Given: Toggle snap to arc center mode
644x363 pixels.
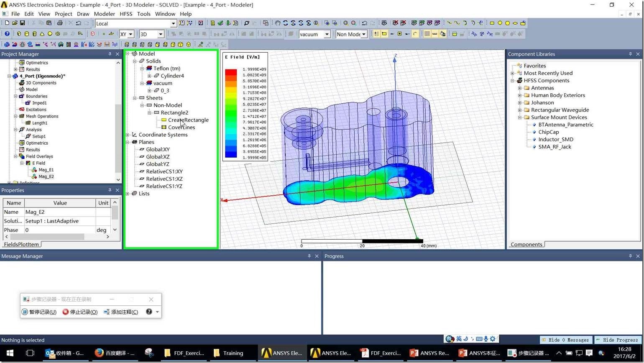Looking at the screenshot, I should coord(415,34).
